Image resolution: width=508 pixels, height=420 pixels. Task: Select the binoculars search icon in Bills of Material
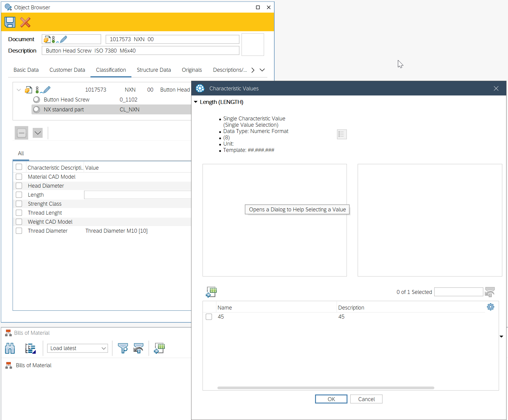(10, 348)
